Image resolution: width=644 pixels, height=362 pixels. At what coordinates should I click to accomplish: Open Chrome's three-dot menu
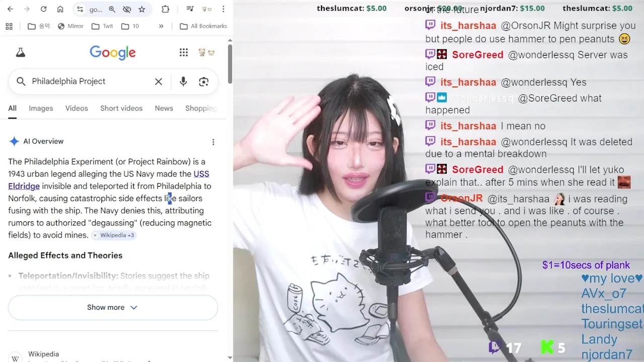223,9
